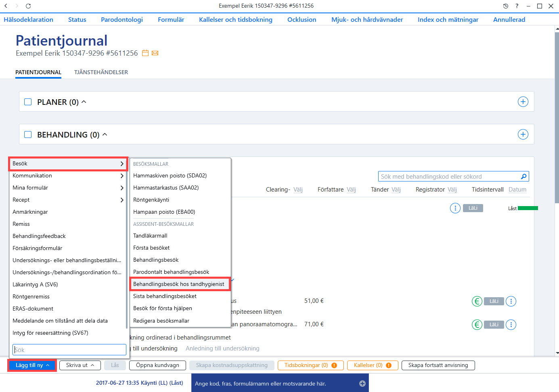559x392 pixels.
Task: Open the history clock icon
Action: pyautogui.click(x=506, y=6)
